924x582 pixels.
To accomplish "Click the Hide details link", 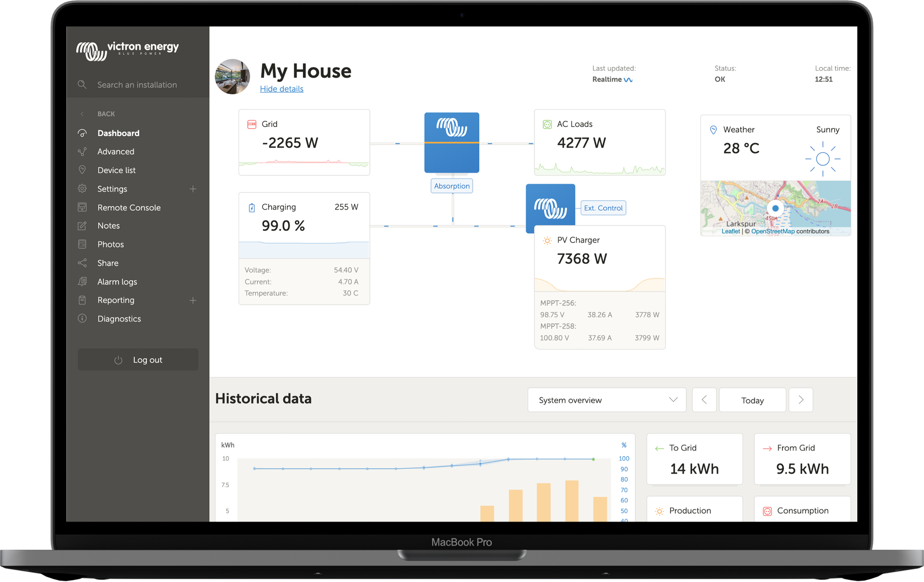I will click(282, 89).
